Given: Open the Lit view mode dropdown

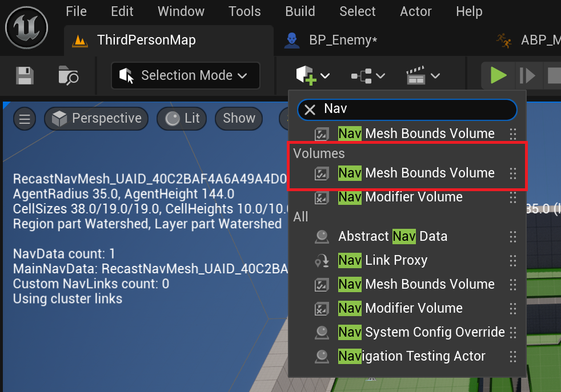Looking at the screenshot, I should (x=182, y=119).
